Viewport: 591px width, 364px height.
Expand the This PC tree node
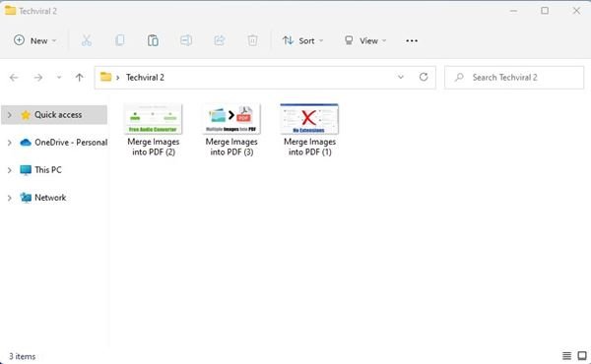tap(10, 170)
